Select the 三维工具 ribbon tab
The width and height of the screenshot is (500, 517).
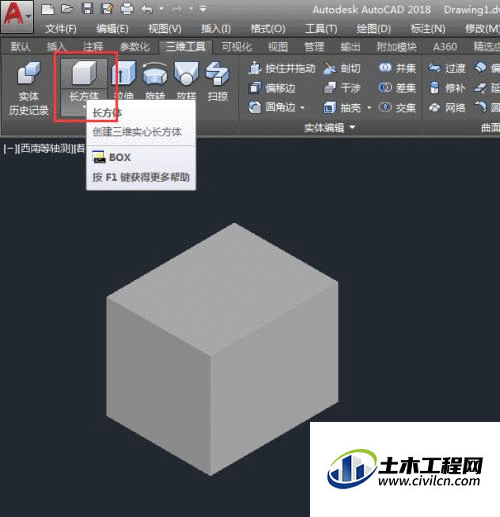(x=186, y=47)
